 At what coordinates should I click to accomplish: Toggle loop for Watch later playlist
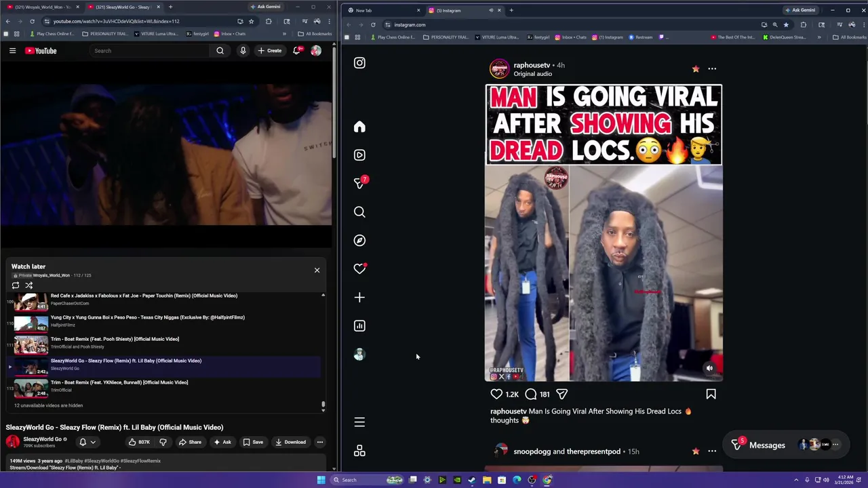coord(16,285)
